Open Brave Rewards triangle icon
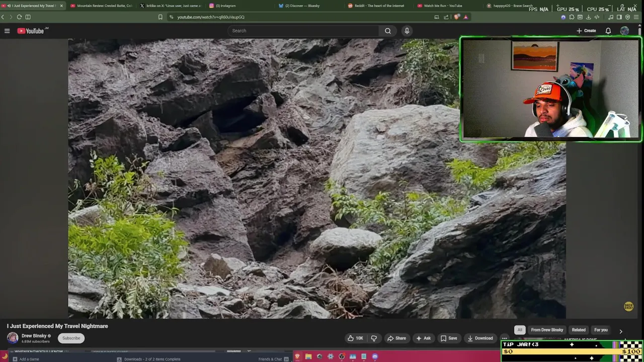 465,17
